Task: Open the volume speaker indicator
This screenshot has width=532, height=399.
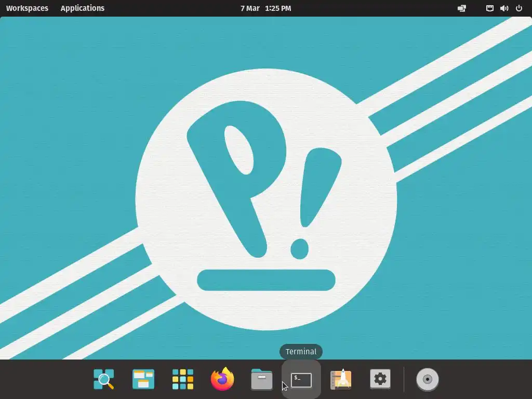Action: tap(504, 8)
